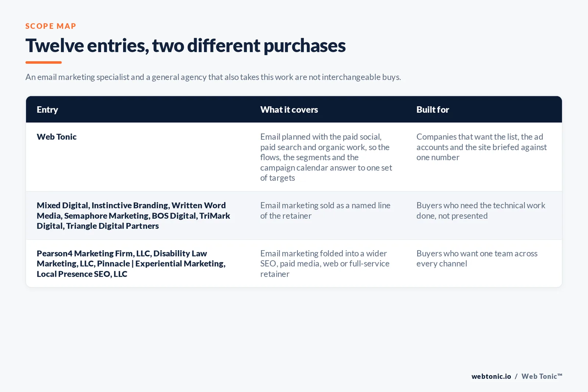Click the orange underline accent bar
The width and height of the screenshot is (588, 392).
pyautogui.click(x=43, y=62)
